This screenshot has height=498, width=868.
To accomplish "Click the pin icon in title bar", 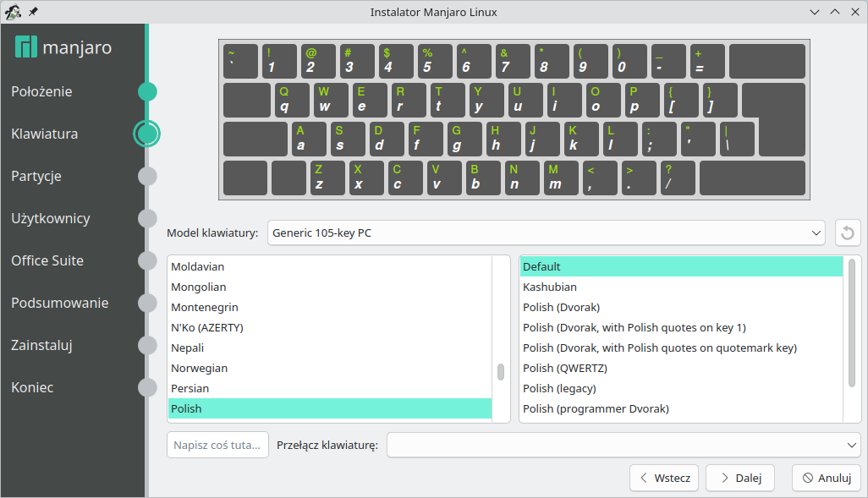I will pyautogui.click(x=33, y=12).
